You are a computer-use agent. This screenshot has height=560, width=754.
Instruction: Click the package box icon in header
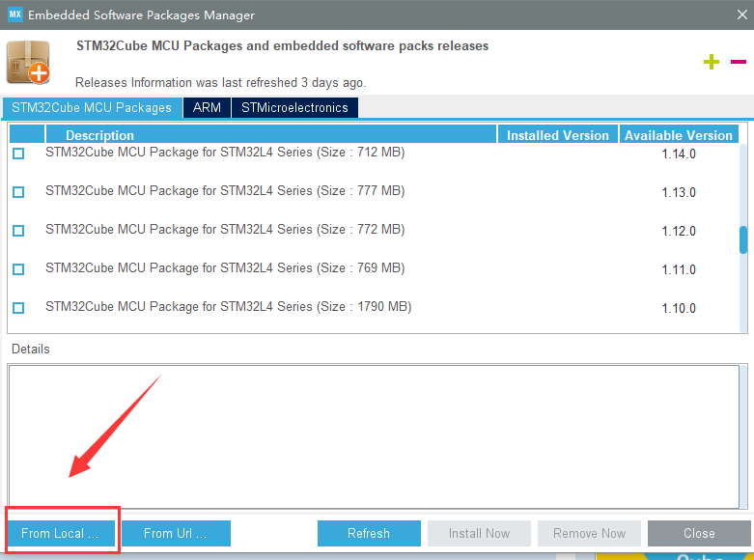click(x=28, y=62)
